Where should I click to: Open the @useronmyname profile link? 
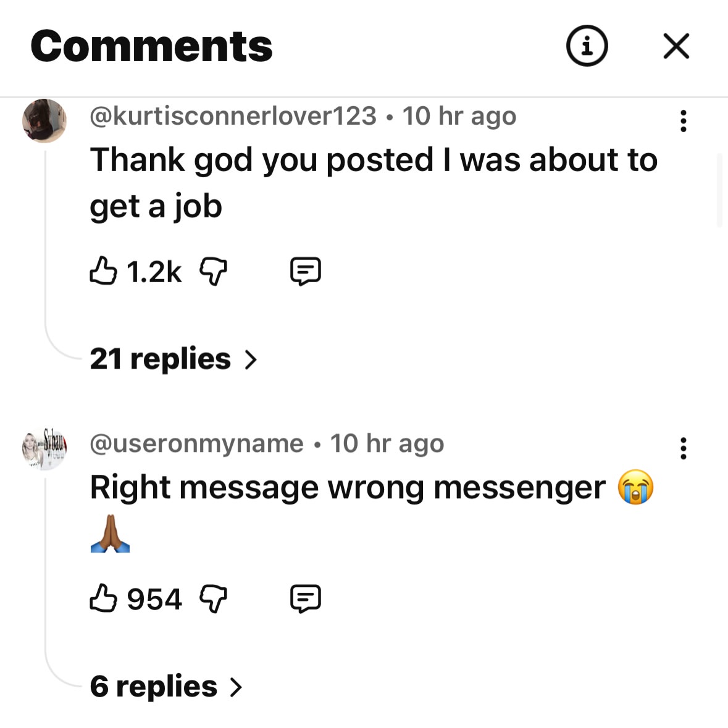(197, 443)
